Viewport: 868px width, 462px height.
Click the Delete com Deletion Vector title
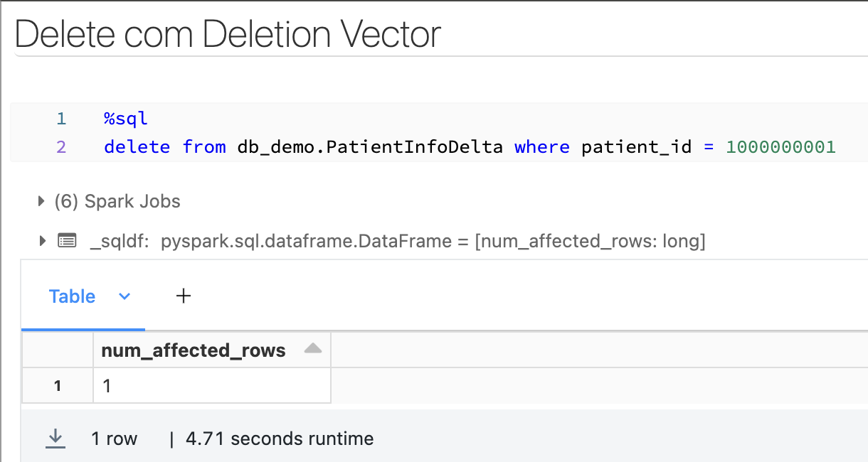pyautogui.click(x=228, y=34)
